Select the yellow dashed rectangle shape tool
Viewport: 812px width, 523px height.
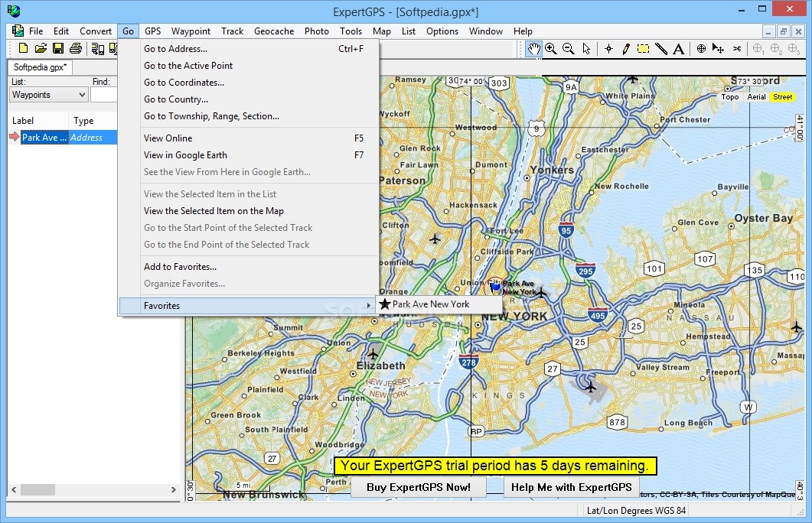[x=643, y=49]
